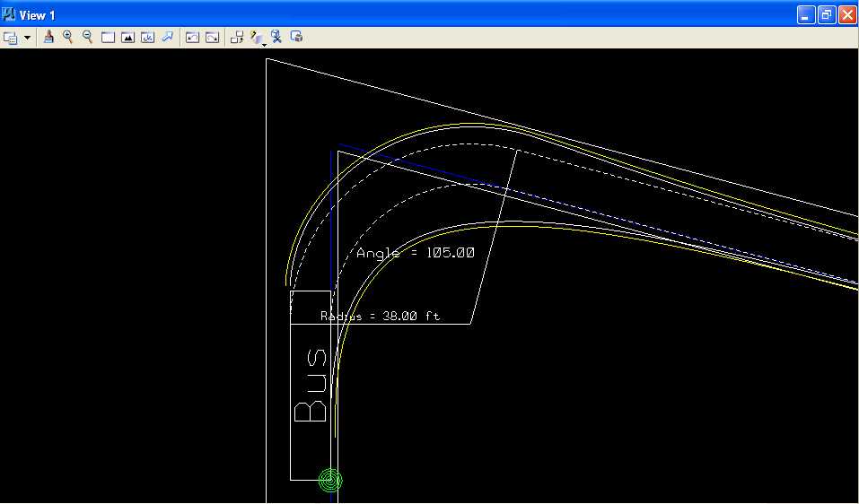Select the "Angle = 105.00" dimension text
Screen dimensions: 859x504
pos(415,254)
